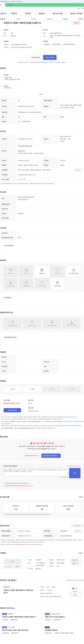Viewport: 84px width, 644px height.
Task: Click info icon next to 인증기관
Action: [x=49, y=531]
